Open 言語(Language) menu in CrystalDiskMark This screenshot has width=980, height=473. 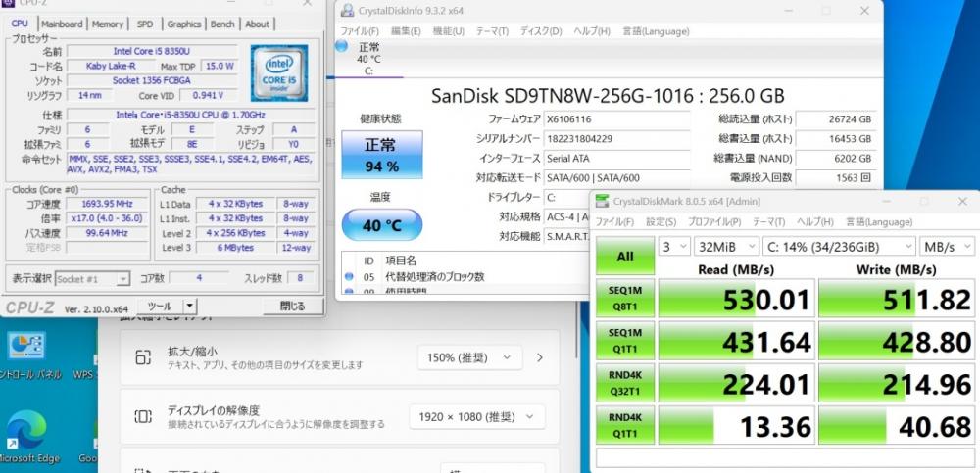coord(879,222)
